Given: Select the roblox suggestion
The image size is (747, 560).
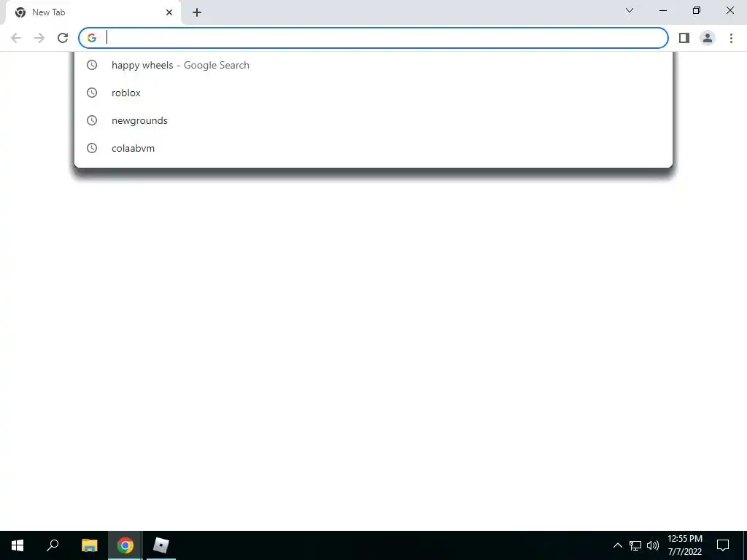Looking at the screenshot, I should coord(373,93).
